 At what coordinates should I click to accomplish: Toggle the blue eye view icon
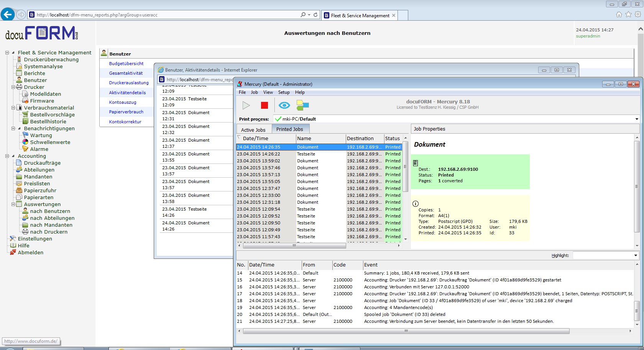pyautogui.click(x=284, y=105)
